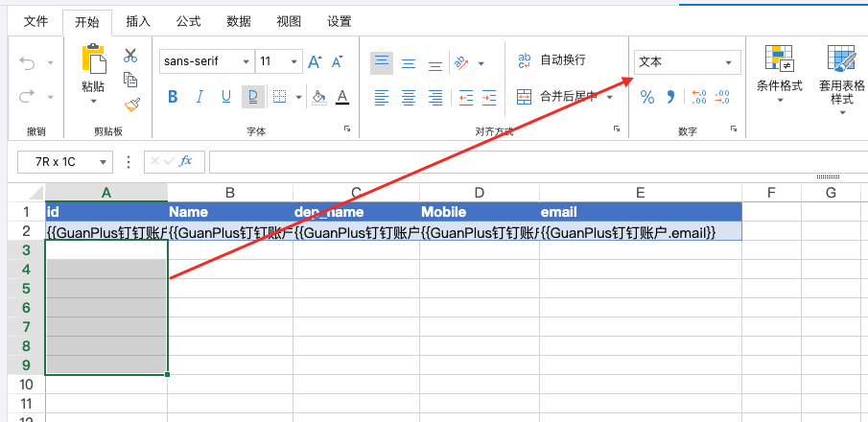Image resolution: width=868 pixels, height=422 pixels.
Task: Click the 套用表格样式 table style icon
Action: coord(842,59)
